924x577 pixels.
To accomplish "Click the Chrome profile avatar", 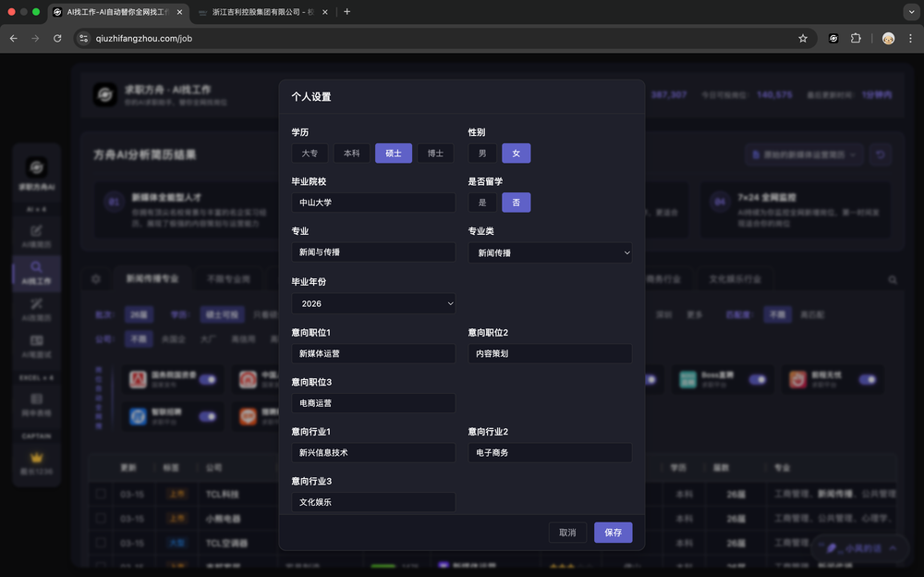I will coord(888,38).
